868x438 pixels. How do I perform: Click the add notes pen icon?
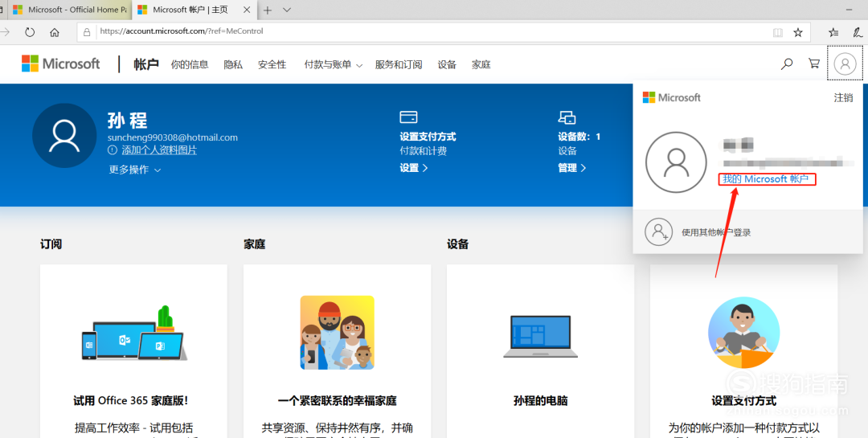[x=858, y=33]
